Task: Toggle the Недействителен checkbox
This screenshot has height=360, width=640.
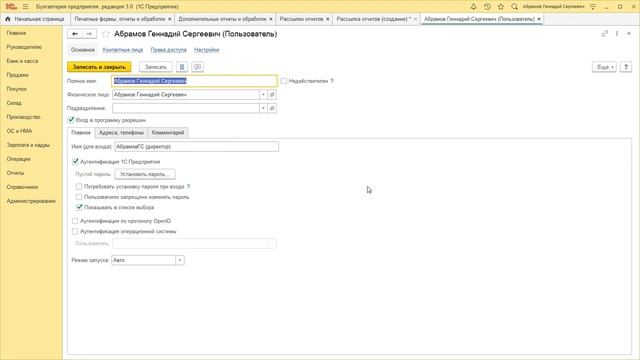Action: click(284, 81)
